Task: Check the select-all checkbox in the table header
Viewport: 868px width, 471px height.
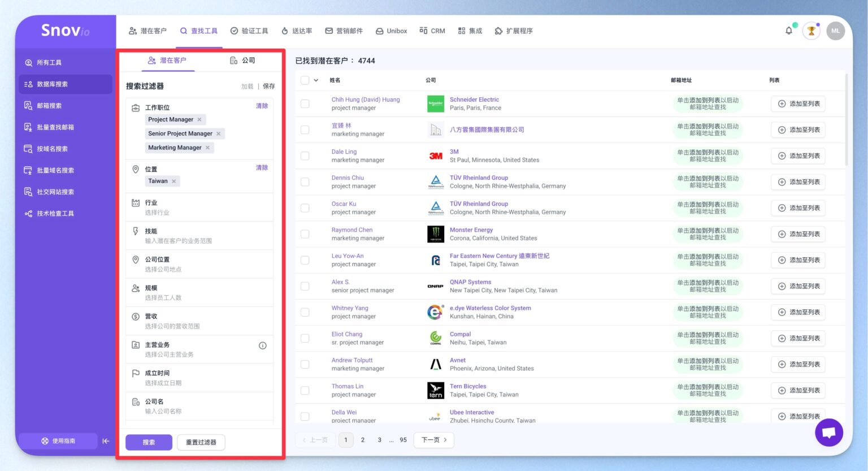Action: 305,80
